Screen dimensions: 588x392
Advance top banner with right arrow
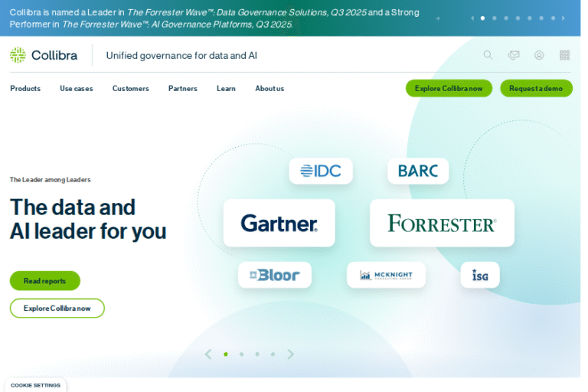[x=563, y=18]
